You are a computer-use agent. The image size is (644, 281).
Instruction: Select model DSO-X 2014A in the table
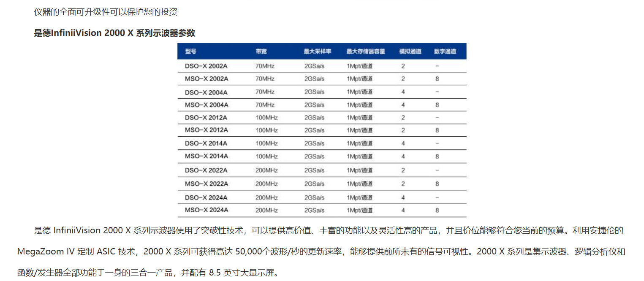tap(207, 143)
